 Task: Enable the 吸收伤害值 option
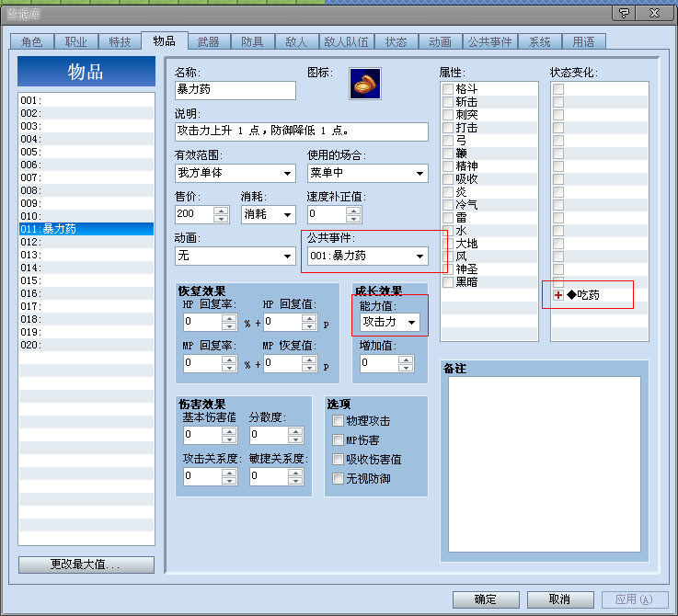pyautogui.click(x=338, y=459)
